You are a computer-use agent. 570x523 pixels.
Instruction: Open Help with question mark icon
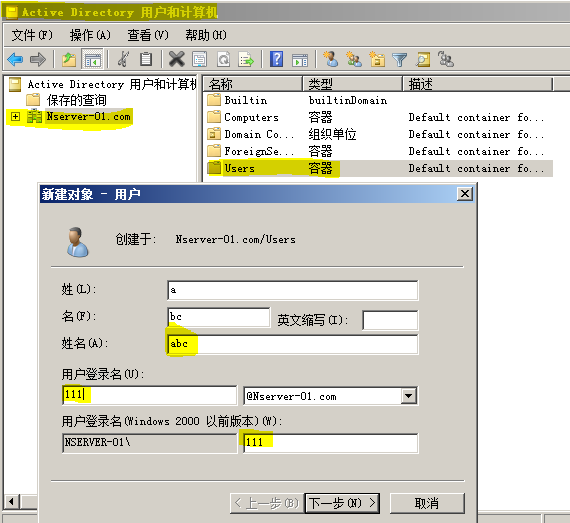click(x=277, y=59)
